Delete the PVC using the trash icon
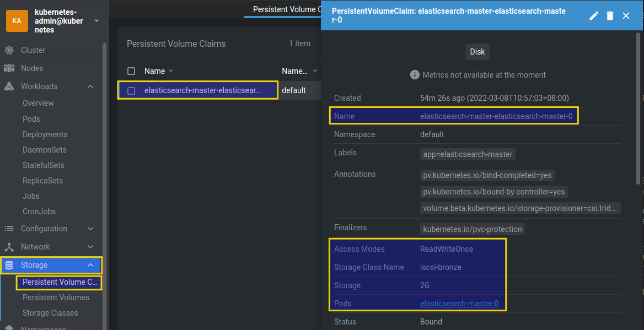Screen dimensions: 644x330 (x=610, y=16)
